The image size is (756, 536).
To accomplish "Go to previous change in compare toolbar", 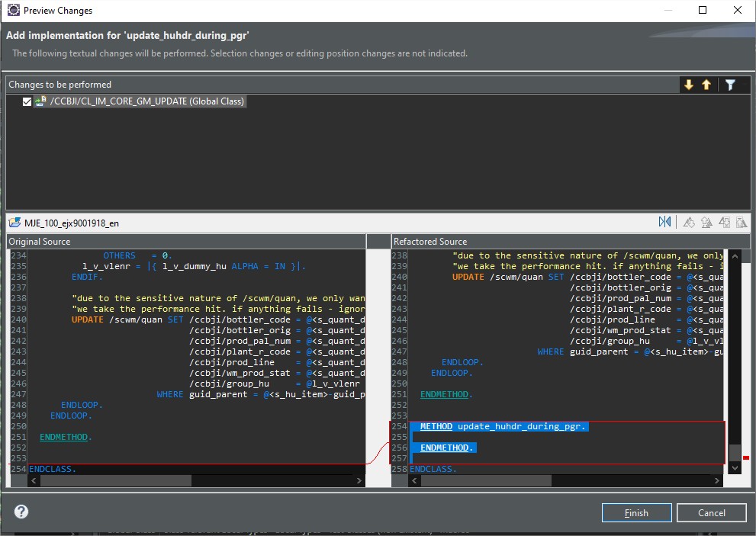I will pyautogui.click(x=742, y=222).
